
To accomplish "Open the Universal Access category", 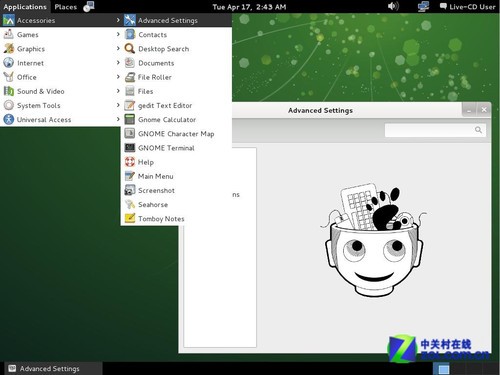I will (x=61, y=119).
